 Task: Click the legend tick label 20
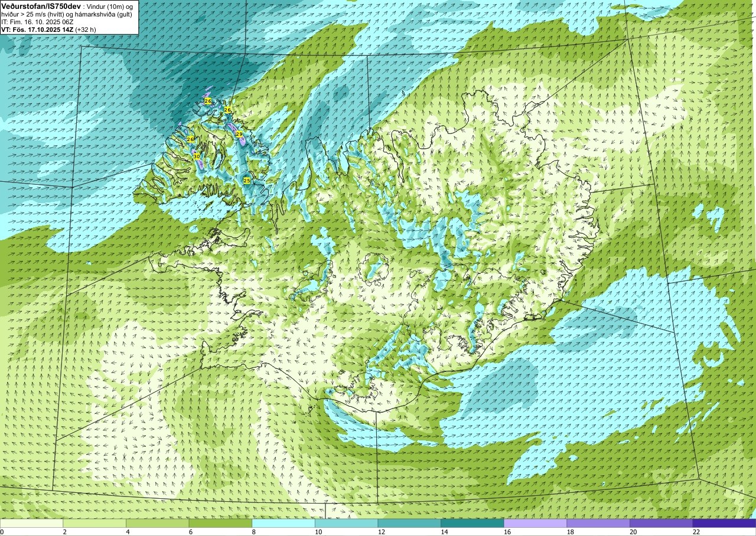(x=633, y=532)
